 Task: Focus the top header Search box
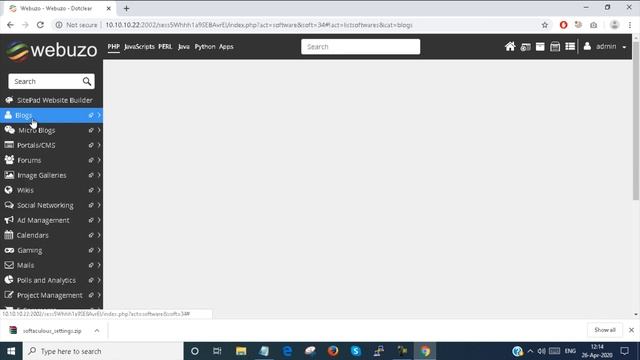click(x=360, y=47)
